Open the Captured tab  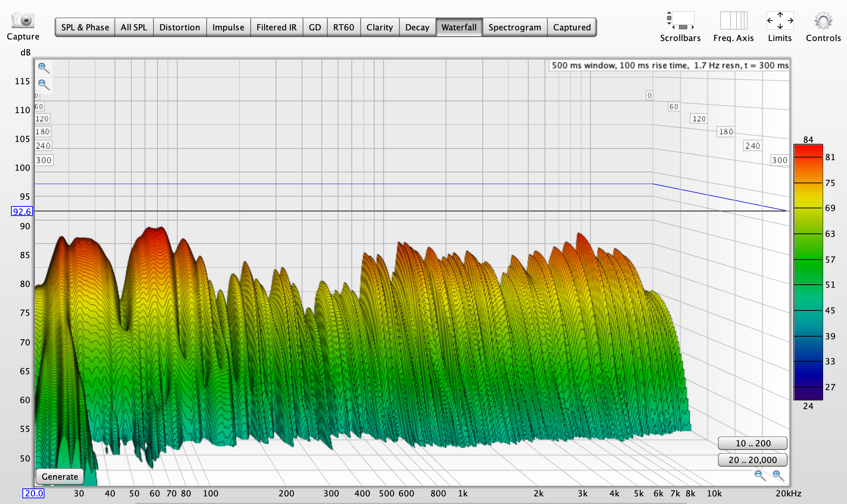(x=572, y=27)
